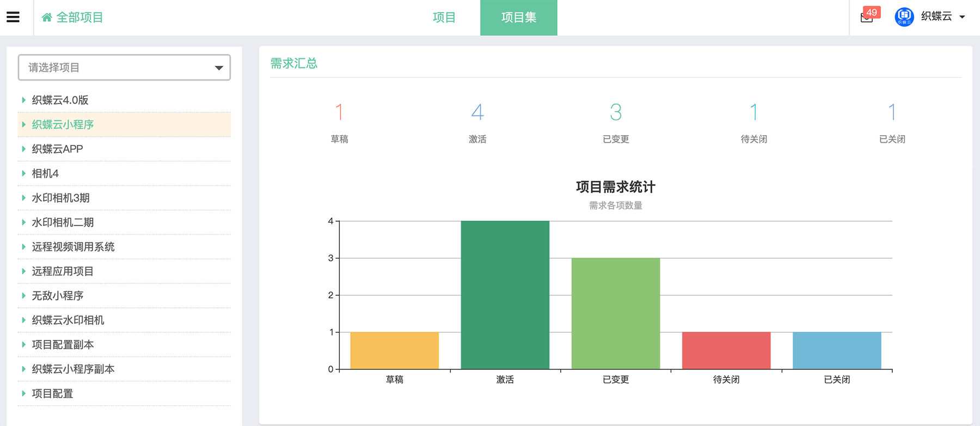Expand the 织蝶云小程序 tree arrow
Screen dimensions: 980x426
tap(23, 125)
